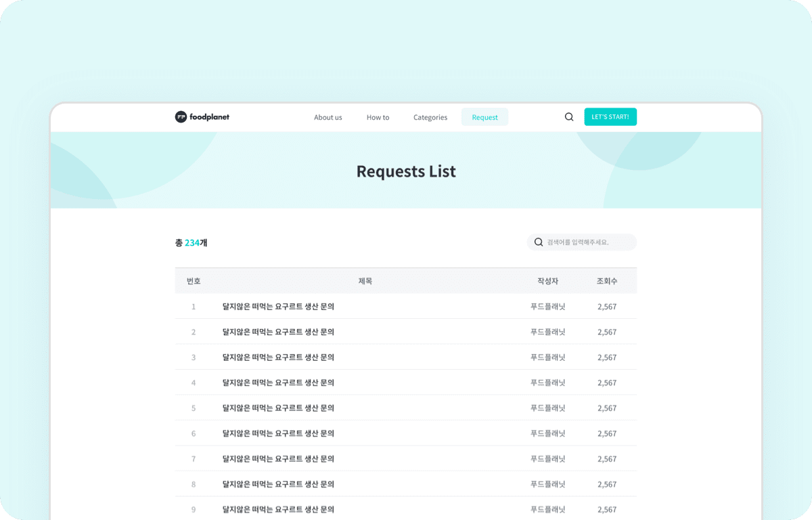
Task: Open request title in row 5
Action: 278,408
